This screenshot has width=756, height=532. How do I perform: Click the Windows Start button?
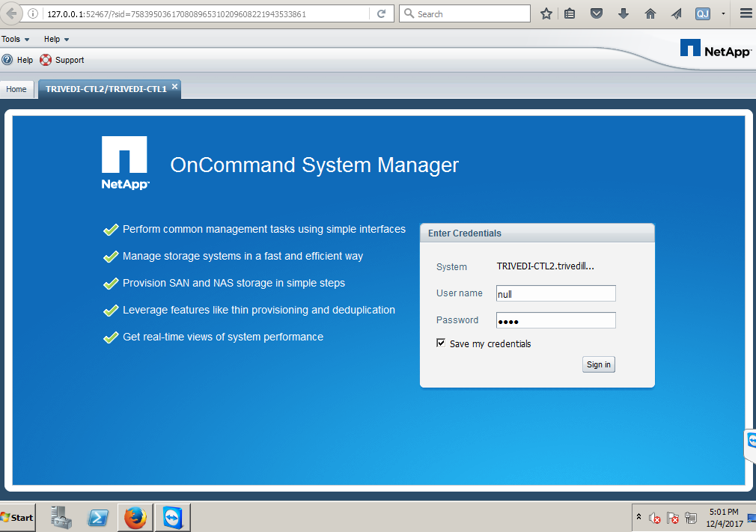click(17, 517)
